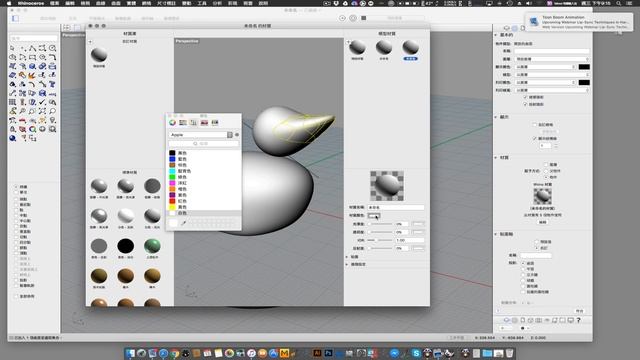This screenshot has height=360, width=640.
Task: Open Illustrator from the Dock
Action: [x=317, y=353]
